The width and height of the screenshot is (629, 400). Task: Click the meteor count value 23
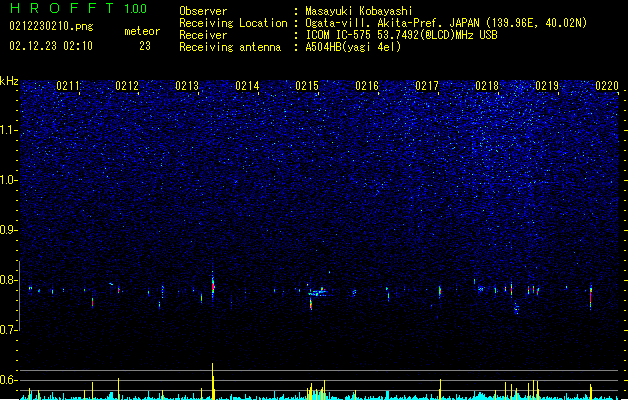click(145, 46)
